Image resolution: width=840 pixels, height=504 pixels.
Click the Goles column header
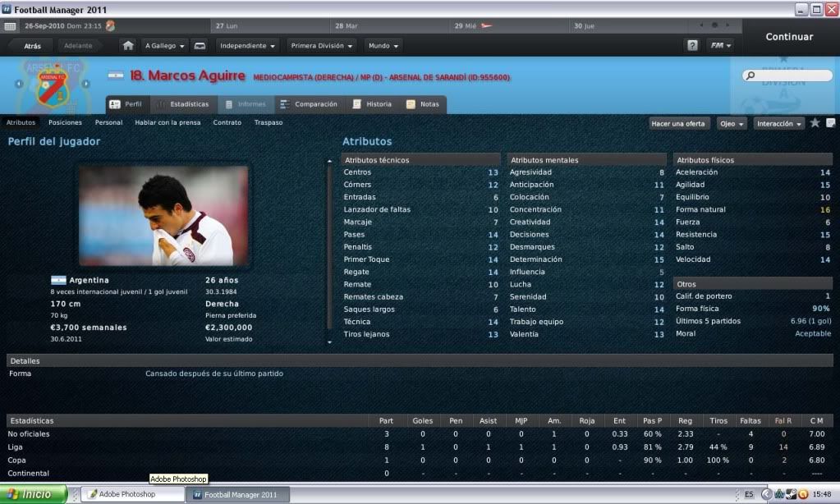click(x=423, y=421)
